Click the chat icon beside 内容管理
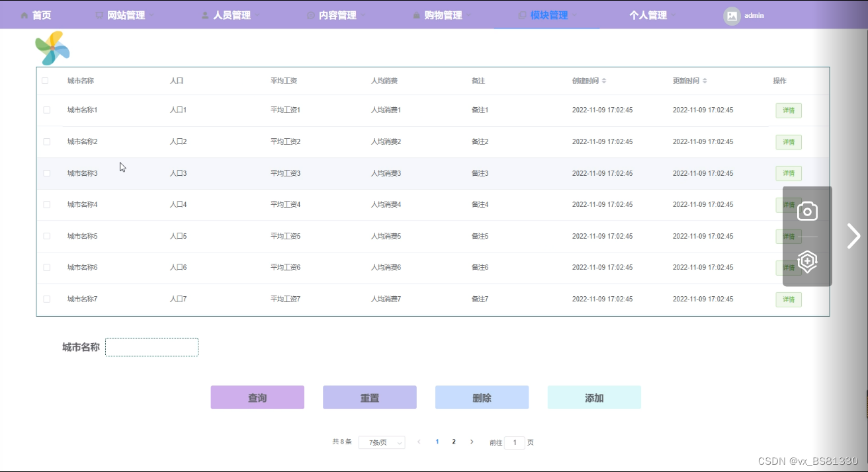This screenshot has height=472, width=868. (x=311, y=15)
